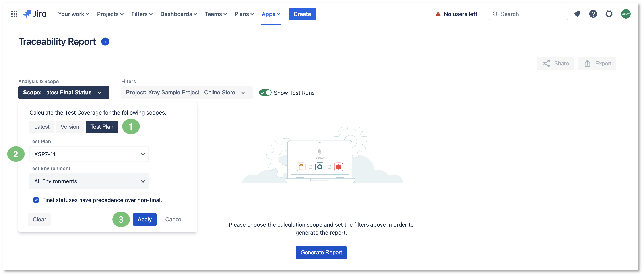Image resolution: width=644 pixels, height=276 pixels.
Task: Focus the Search input field
Action: pyautogui.click(x=528, y=14)
